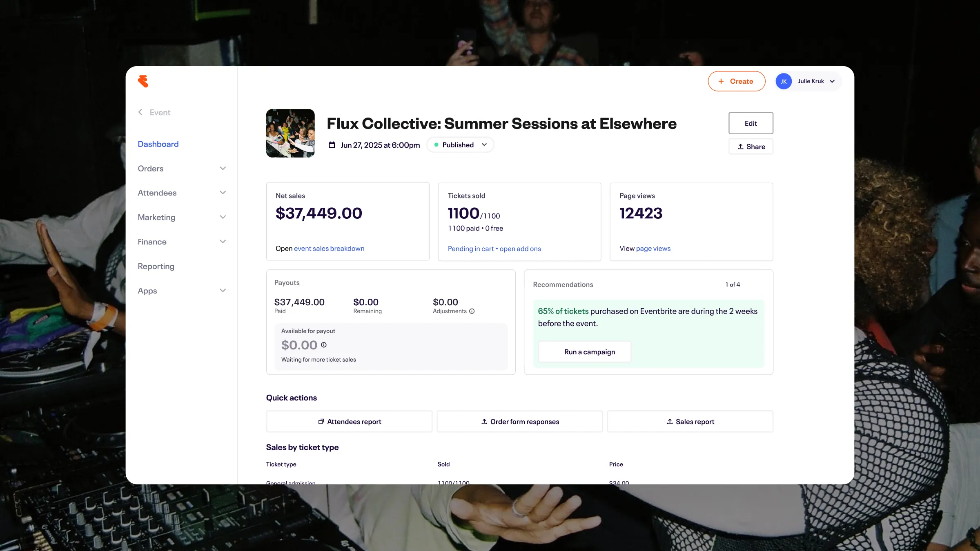Image resolution: width=980 pixels, height=551 pixels.
Task: Click the event thumbnail image
Action: [x=290, y=133]
